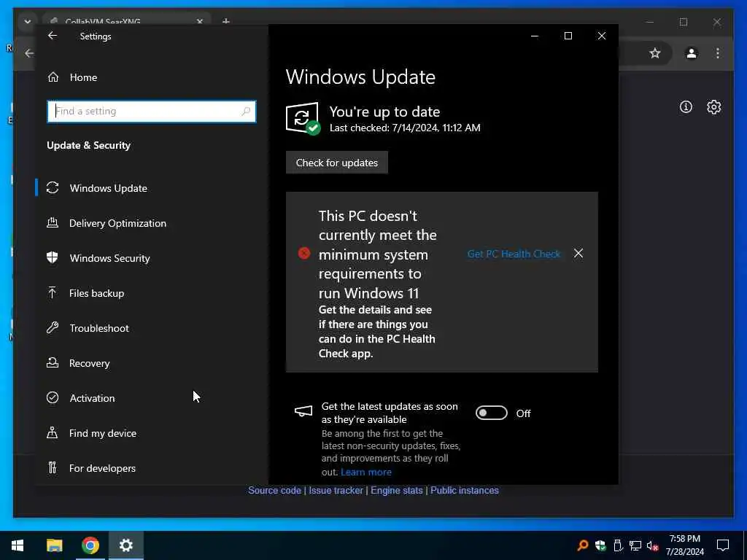The width and height of the screenshot is (747, 560).
Task: Click the Files backup arrow icon
Action: (53, 292)
